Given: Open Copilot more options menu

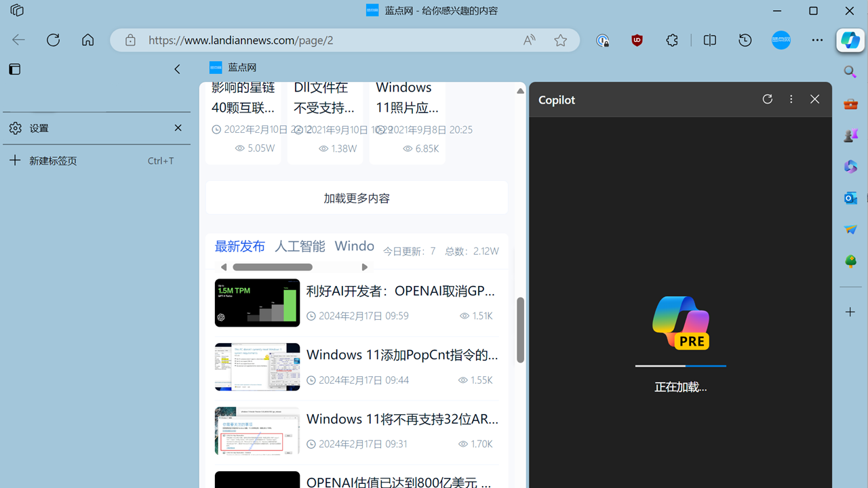Looking at the screenshot, I should pyautogui.click(x=791, y=99).
